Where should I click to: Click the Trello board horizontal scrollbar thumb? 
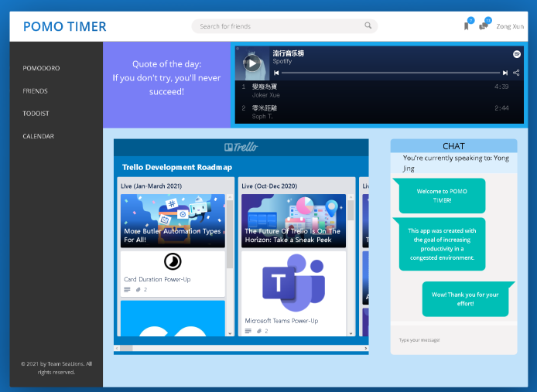click(126, 348)
